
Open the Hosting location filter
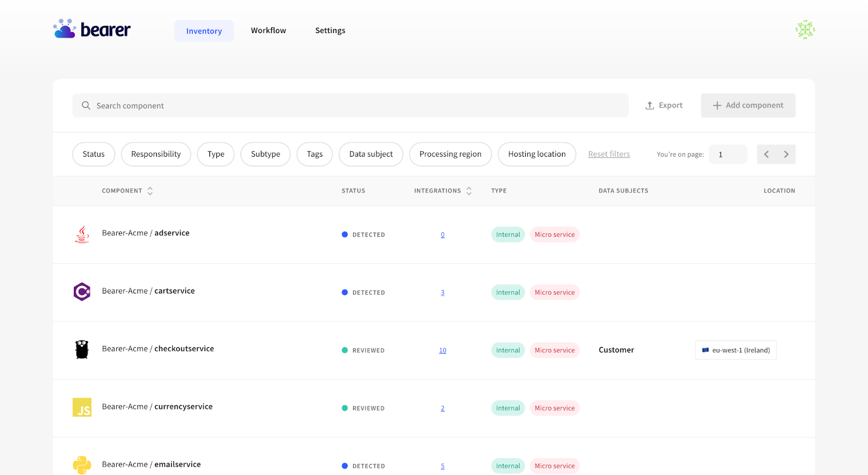(x=537, y=154)
